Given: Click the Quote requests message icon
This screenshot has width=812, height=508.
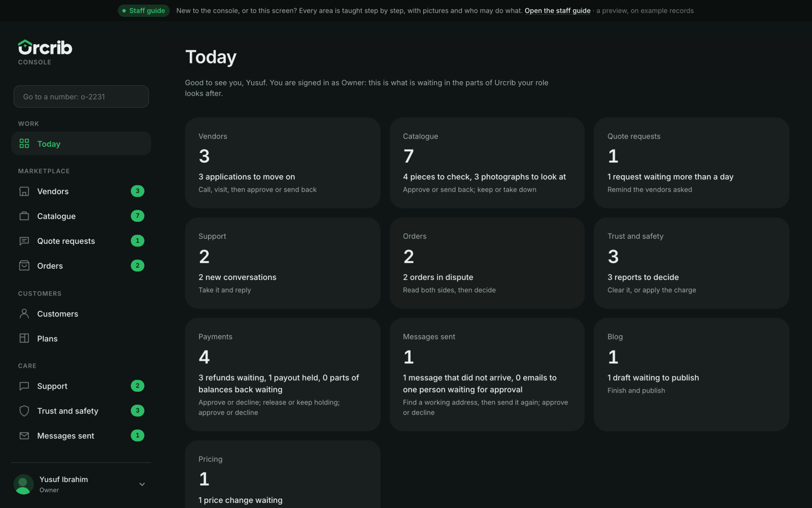Looking at the screenshot, I should tap(24, 241).
